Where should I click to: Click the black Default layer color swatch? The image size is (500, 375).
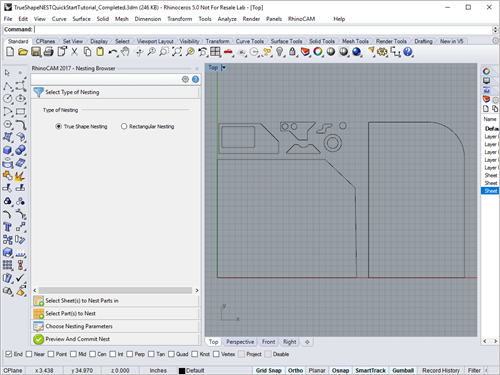point(182,371)
